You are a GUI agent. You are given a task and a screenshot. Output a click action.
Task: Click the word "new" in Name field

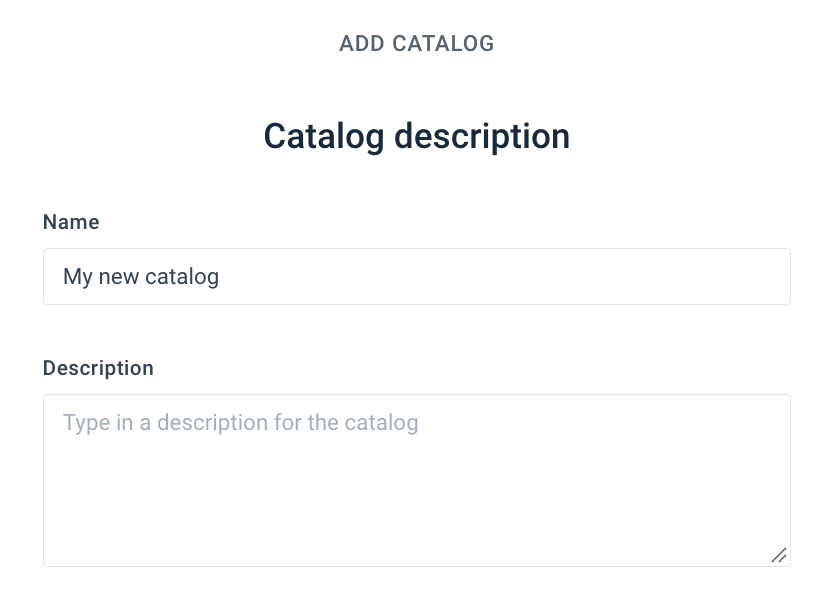point(119,277)
